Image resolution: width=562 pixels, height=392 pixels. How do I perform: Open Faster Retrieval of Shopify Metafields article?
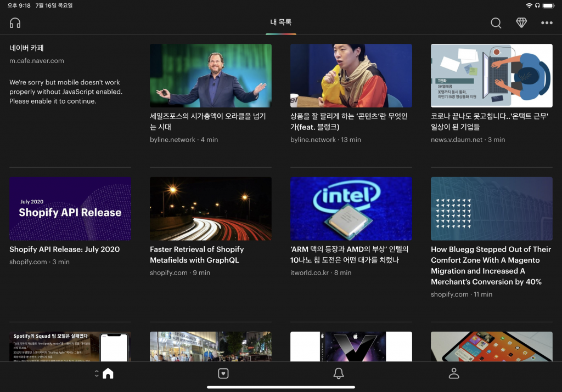point(197,254)
